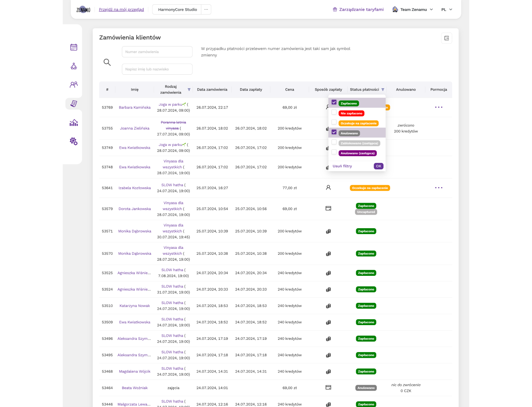
Task: Click the card payment icon for order 53579
Action: [x=328, y=208]
